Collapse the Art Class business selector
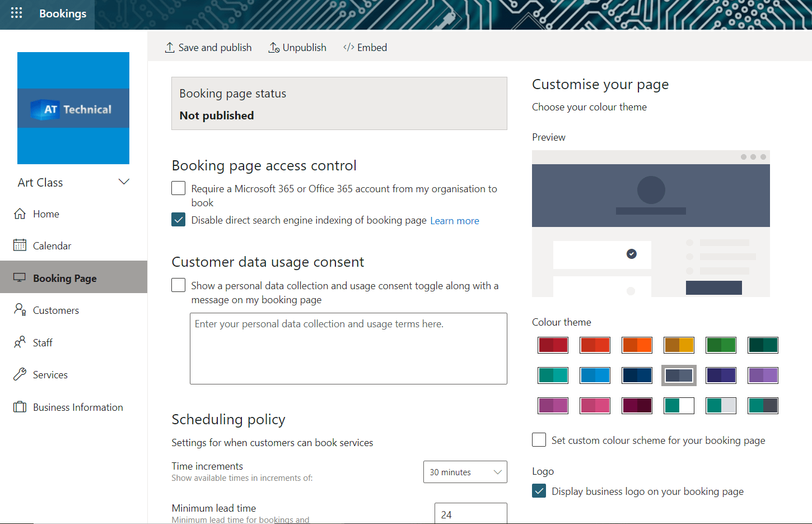This screenshot has width=812, height=524. pos(123,182)
